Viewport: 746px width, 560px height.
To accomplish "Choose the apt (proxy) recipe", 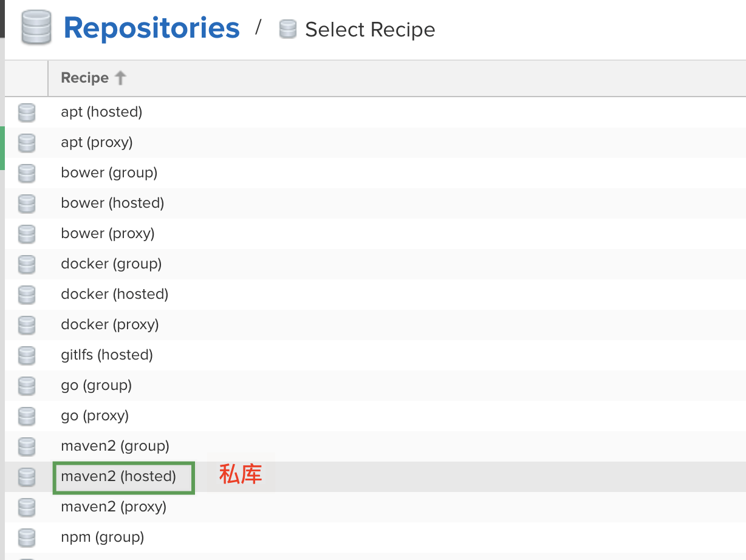I will point(97,143).
